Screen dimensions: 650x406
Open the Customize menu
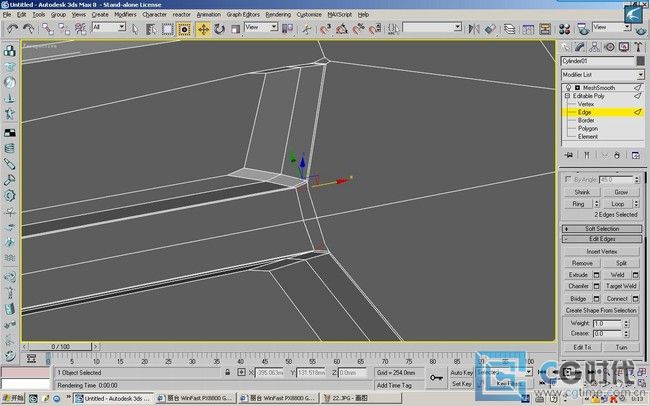click(x=309, y=15)
